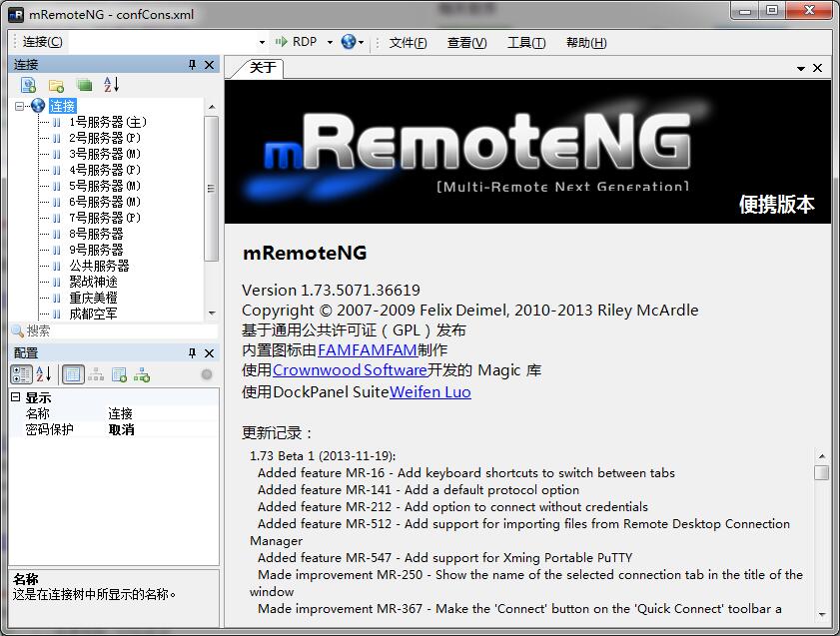Click the gray host status circle in 配置
840x636 pixels.
[206, 374]
